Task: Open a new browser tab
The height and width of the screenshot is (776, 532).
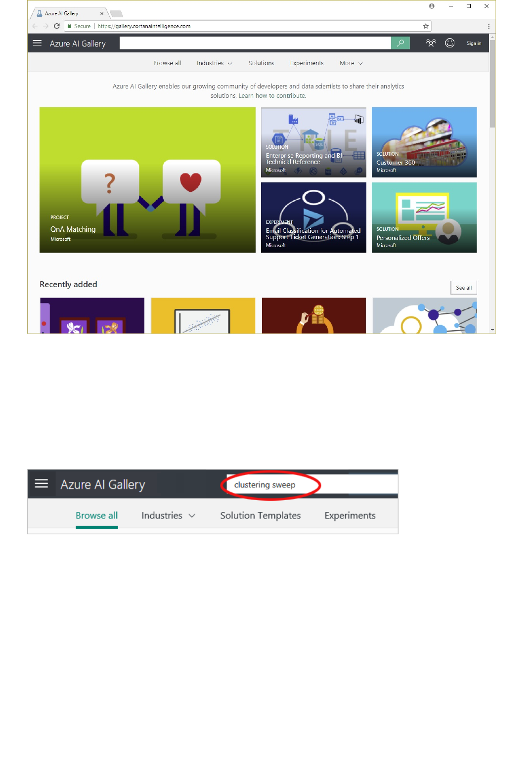Action: [116, 14]
